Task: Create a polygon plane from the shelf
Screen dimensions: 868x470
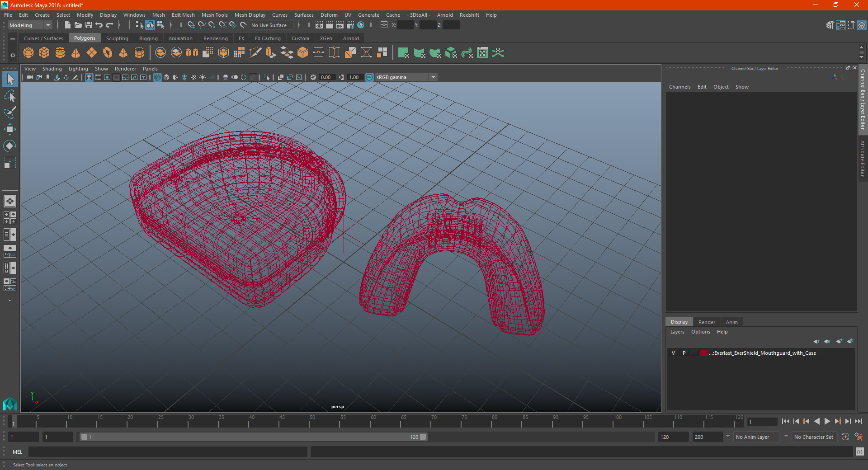Action: (92, 53)
